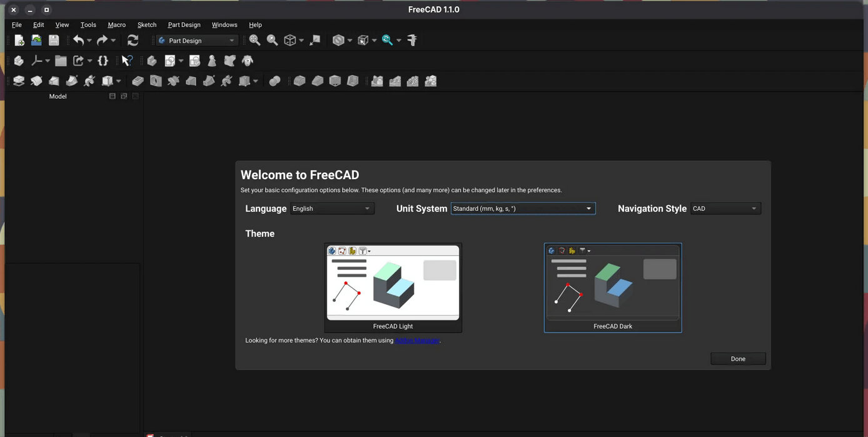Activate the Pocket tool
This screenshot has width=868, height=437.
(x=138, y=81)
